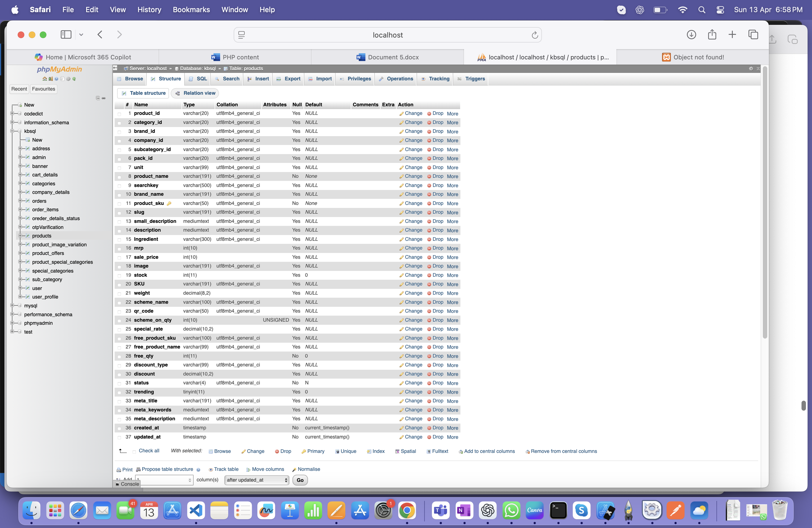Click the Propose table structure link
Viewport: 812px width, 528px height.
(167, 469)
